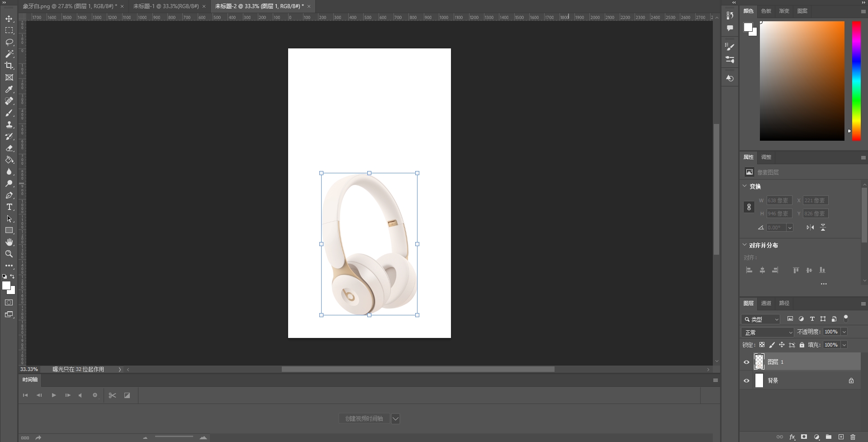
Task: Open the 正常 blend mode dropdown
Action: point(768,332)
